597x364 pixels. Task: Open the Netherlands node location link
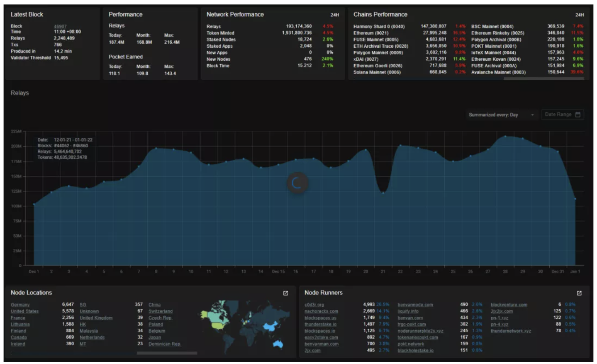92,338
